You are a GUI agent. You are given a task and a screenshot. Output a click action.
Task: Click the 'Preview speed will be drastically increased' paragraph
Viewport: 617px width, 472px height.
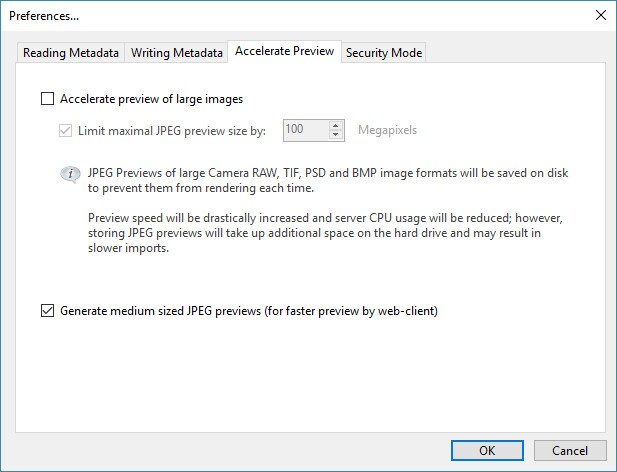pos(328,235)
